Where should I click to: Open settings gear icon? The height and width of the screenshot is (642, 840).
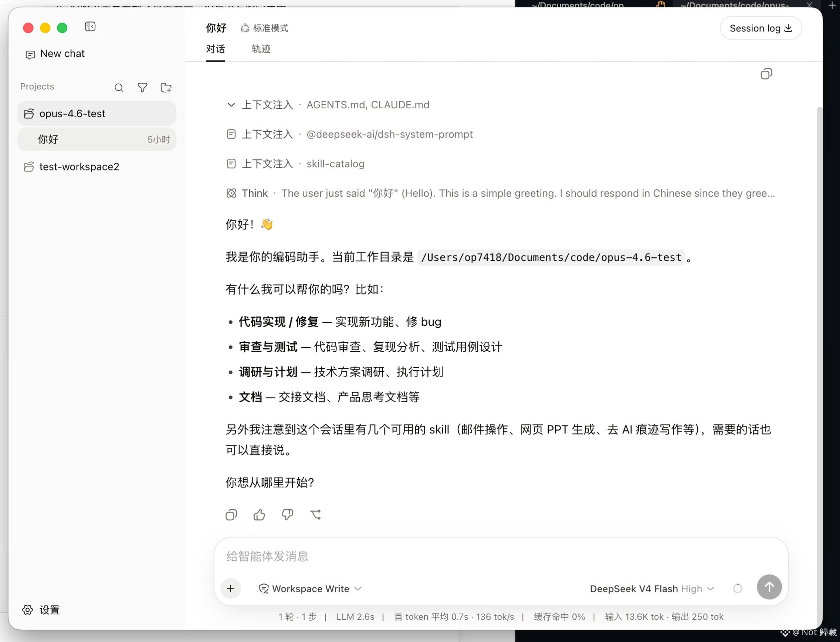27,609
